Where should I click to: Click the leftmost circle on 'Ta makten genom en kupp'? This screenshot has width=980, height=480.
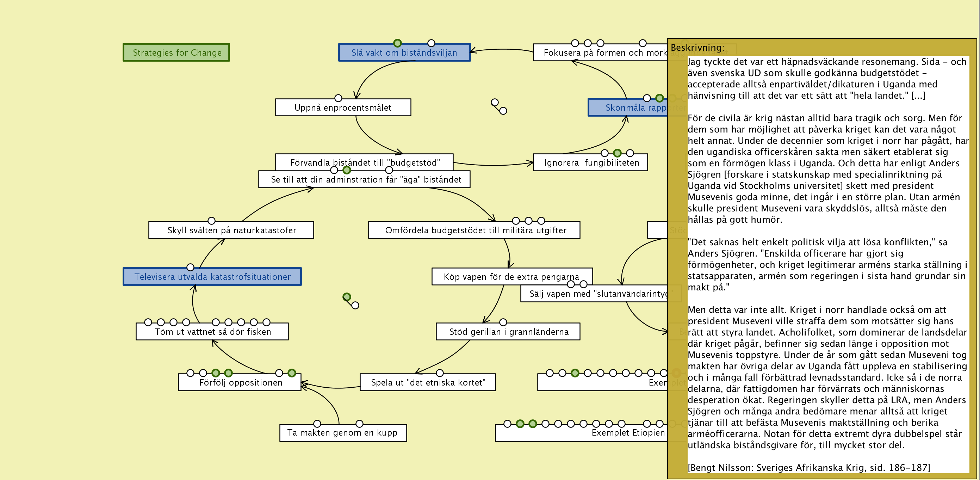click(x=317, y=424)
